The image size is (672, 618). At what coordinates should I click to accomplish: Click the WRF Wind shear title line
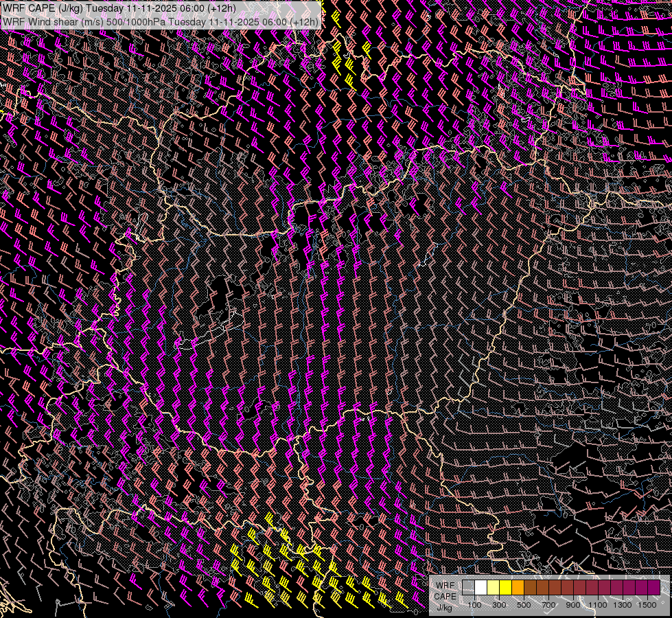161,22
